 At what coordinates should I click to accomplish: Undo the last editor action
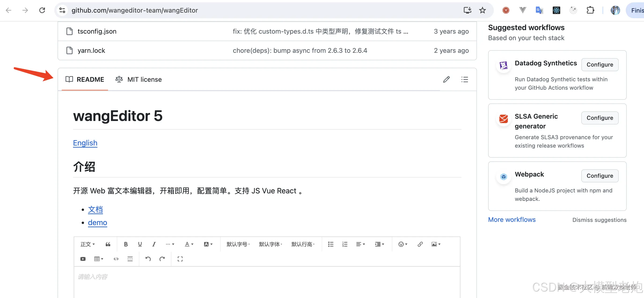pos(148,259)
